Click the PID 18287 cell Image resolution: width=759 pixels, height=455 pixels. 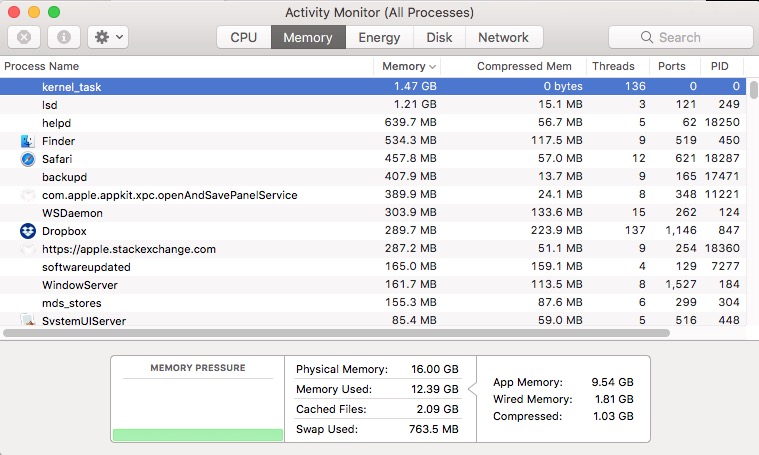(722, 158)
